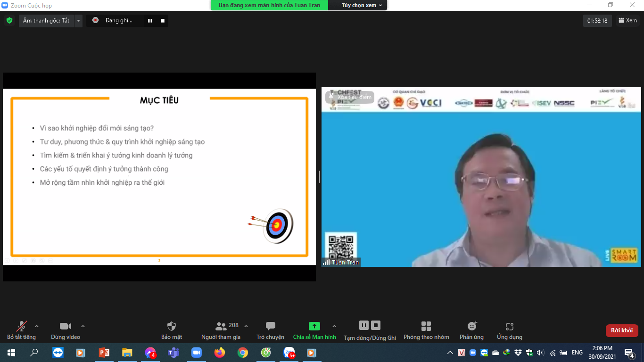Image resolution: width=644 pixels, height=362 pixels.
Task: Open TeamViewer from the taskbar
Action: point(58,353)
